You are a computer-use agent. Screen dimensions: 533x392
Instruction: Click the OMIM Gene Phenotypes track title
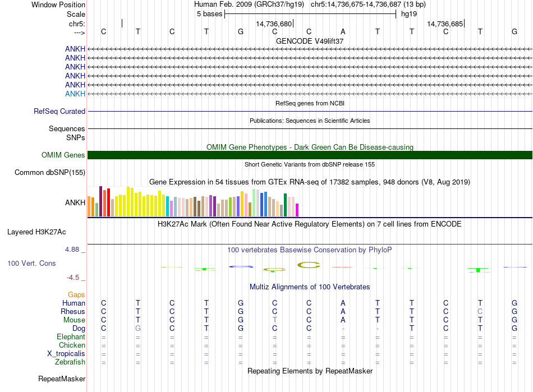310,147
